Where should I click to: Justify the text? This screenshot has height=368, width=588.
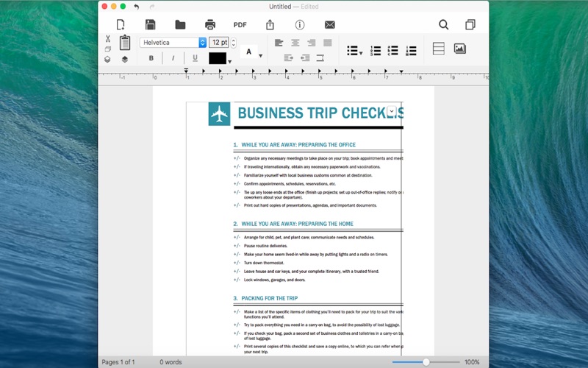[328, 43]
